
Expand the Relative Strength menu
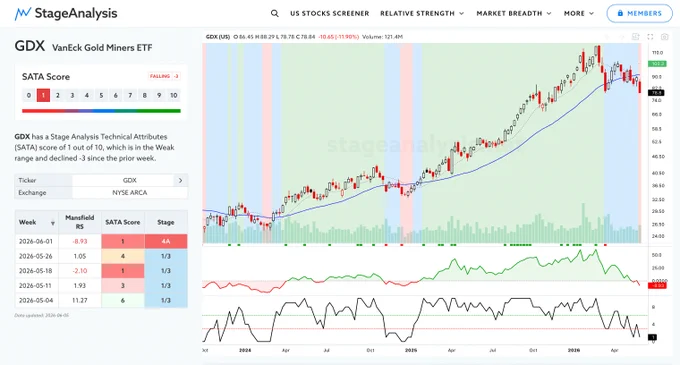422,13
